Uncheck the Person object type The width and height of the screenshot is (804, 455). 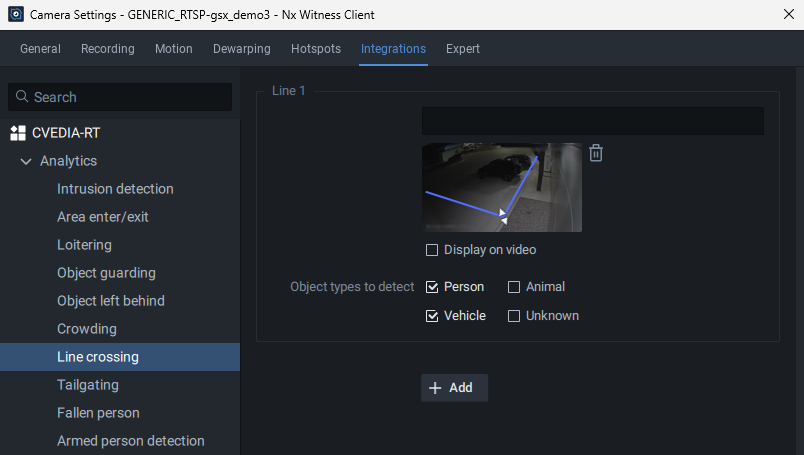point(432,287)
